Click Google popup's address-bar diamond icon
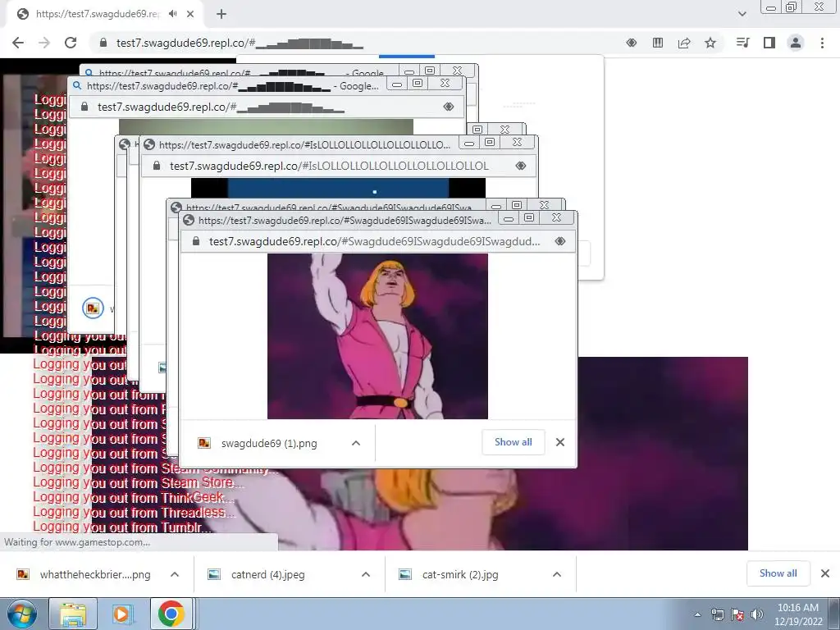The width and height of the screenshot is (840, 630). click(449, 107)
